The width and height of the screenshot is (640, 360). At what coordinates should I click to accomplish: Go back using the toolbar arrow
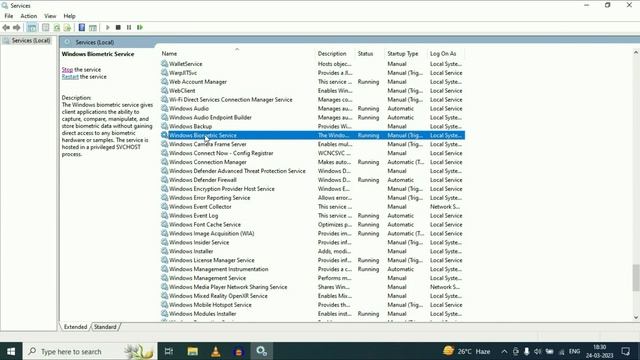pos(6,27)
